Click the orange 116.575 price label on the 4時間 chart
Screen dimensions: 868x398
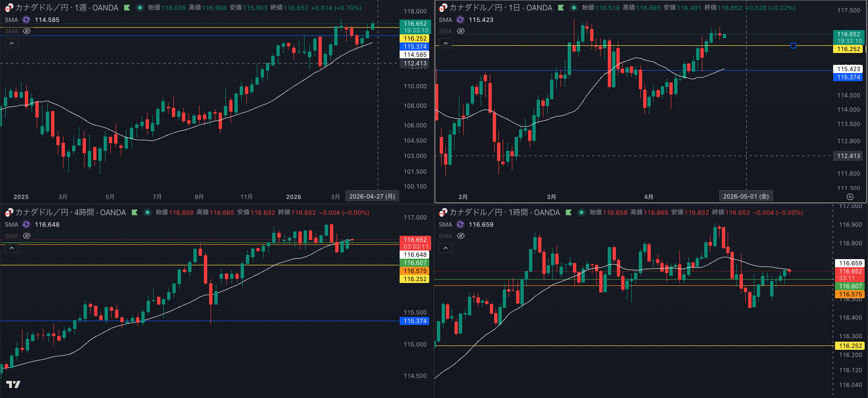[x=415, y=271]
